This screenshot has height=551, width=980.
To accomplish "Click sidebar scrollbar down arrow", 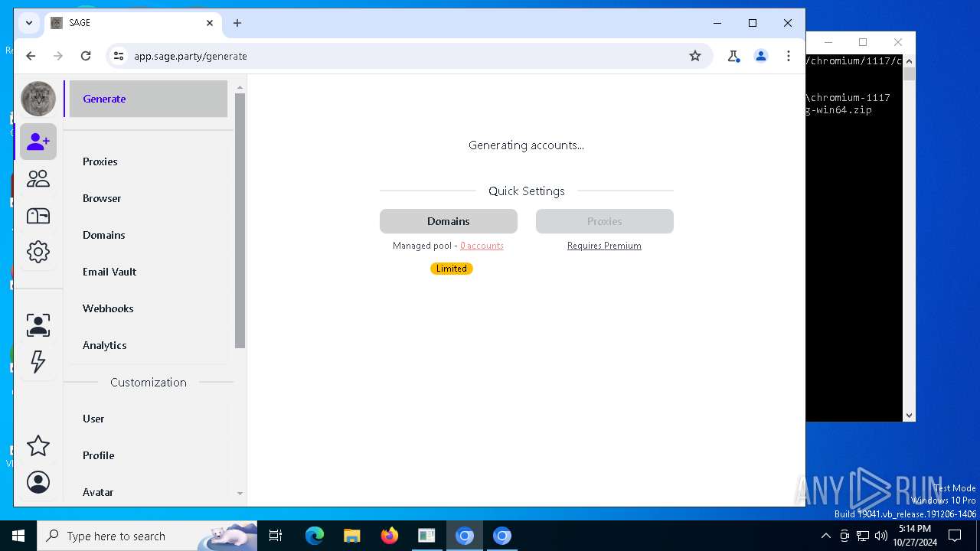I will click(x=240, y=494).
